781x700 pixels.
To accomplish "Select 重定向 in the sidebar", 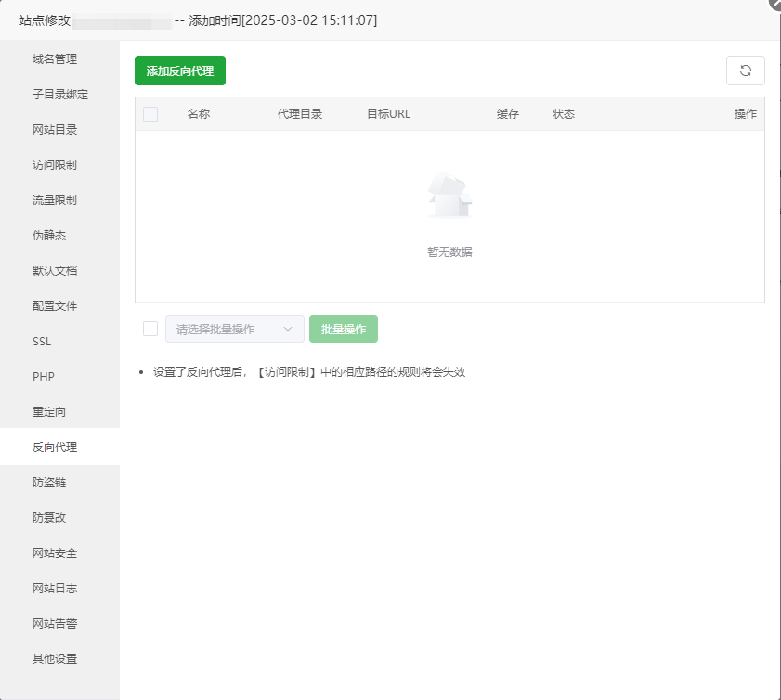I will [54, 411].
